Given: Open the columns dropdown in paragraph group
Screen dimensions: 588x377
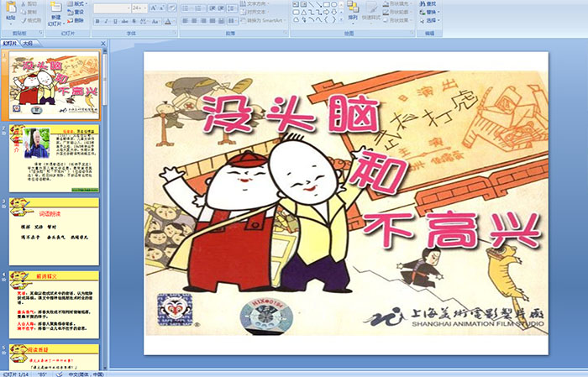Looking at the screenshot, I should tap(233, 21).
